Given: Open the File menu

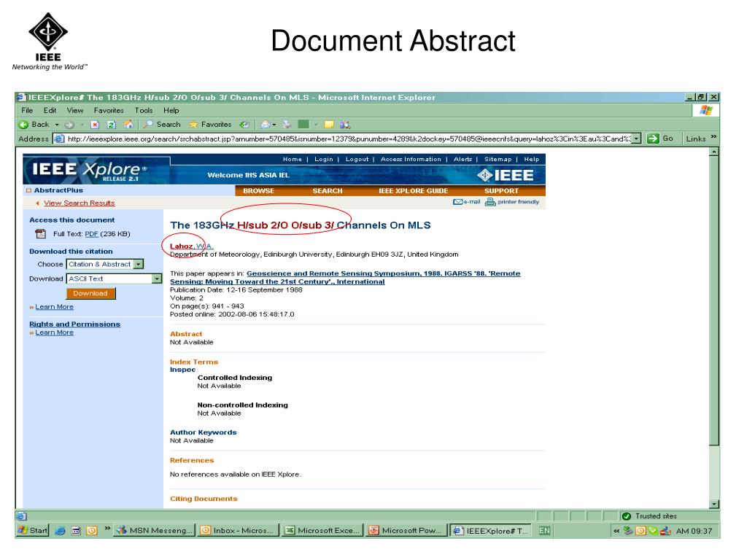Looking at the screenshot, I should click(x=27, y=111).
